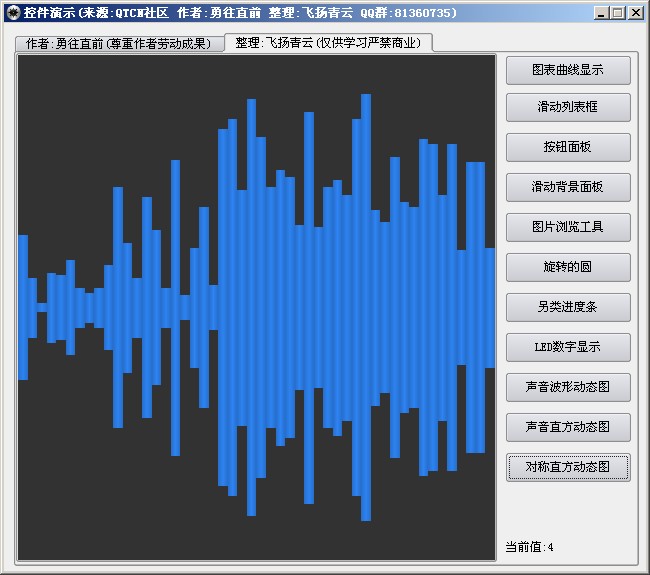Open the 按钮面板 demo
The image size is (650, 575).
[568, 147]
